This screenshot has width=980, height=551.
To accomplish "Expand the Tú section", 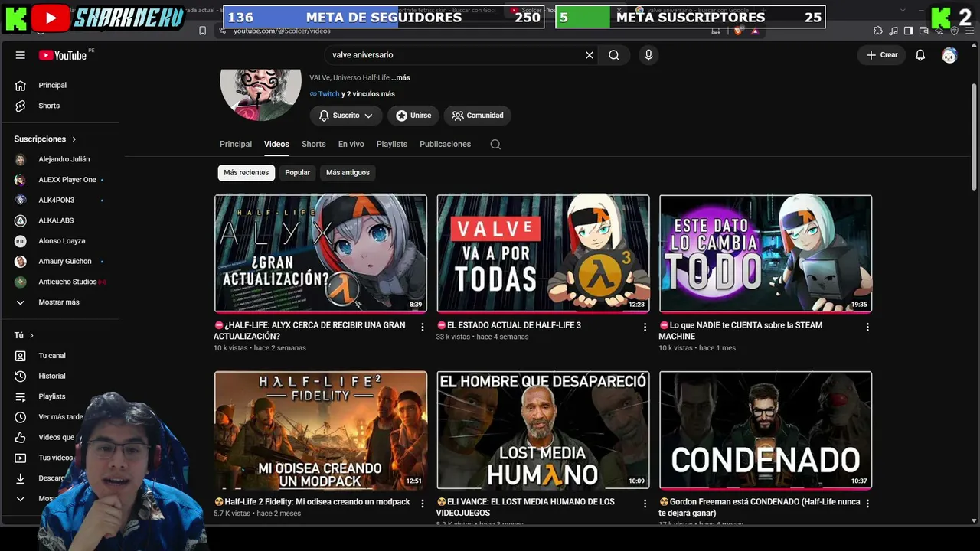I will pyautogui.click(x=24, y=335).
